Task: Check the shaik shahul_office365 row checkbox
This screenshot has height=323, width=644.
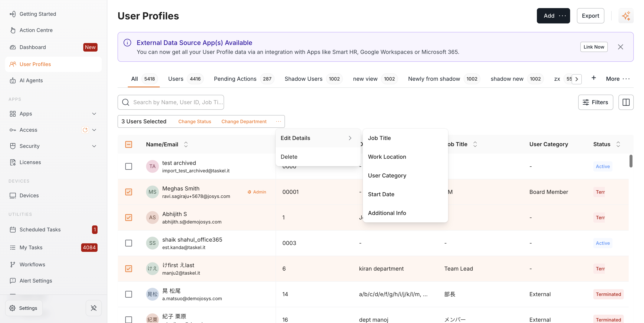Action: coord(128,243)
